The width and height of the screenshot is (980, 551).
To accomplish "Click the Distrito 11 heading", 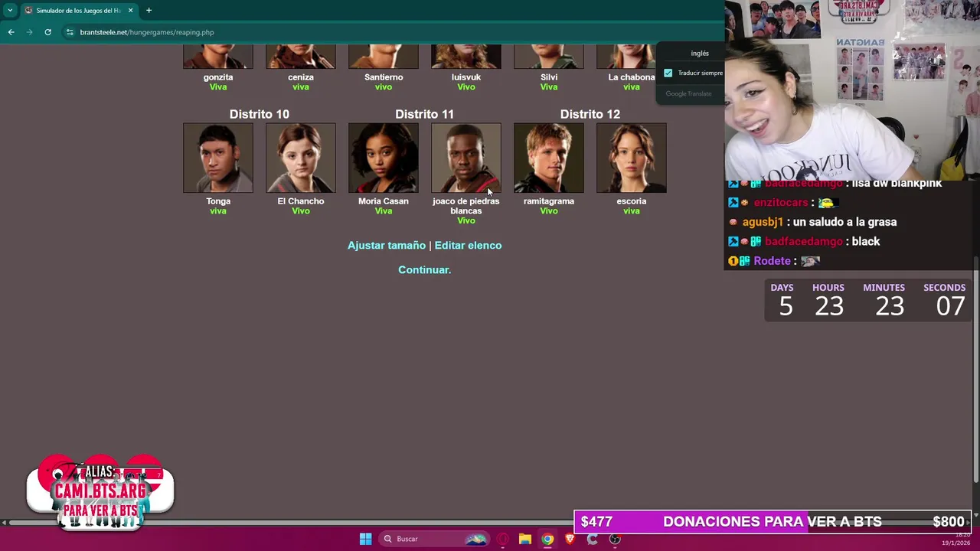I will (425, 114).
